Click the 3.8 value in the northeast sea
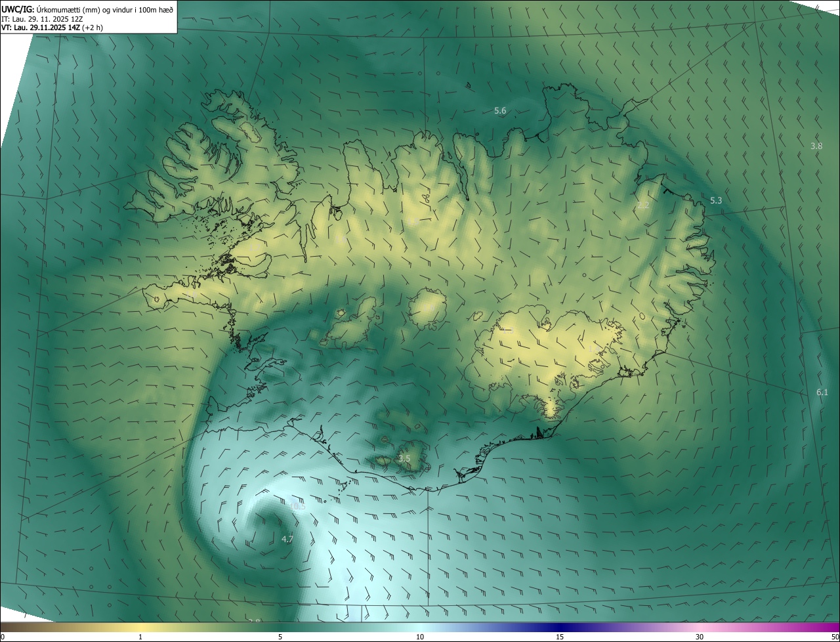 click(816, 146)
